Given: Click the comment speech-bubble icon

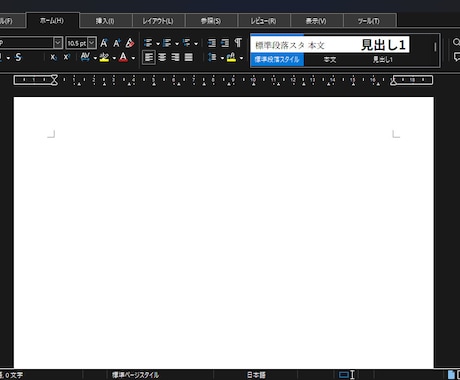Looking at the screenshot, I should point(457,57).
